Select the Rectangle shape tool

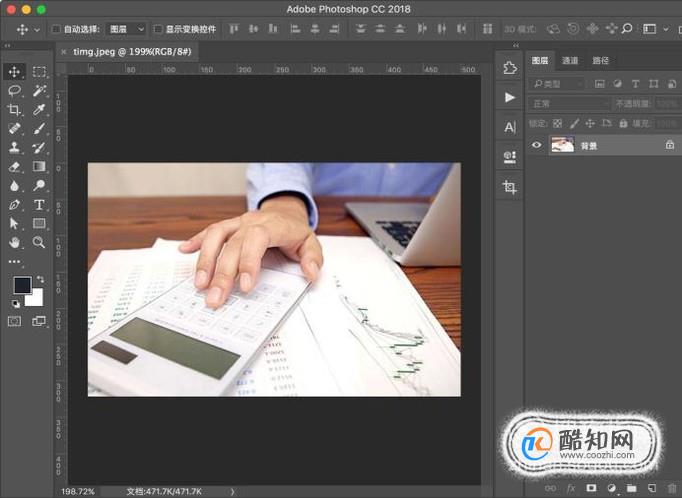(x=39, y=224)
